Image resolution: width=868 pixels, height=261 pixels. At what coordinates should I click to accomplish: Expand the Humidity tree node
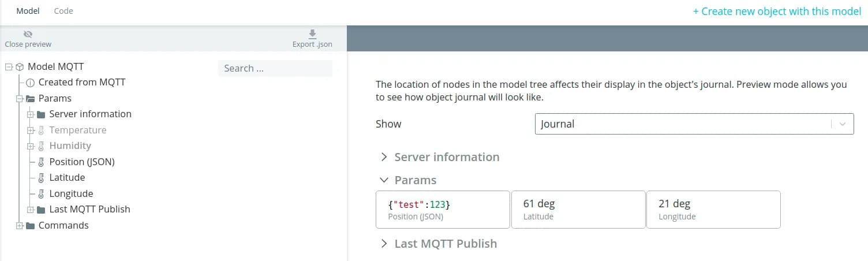pyautogui.click(x=31, y=146)
